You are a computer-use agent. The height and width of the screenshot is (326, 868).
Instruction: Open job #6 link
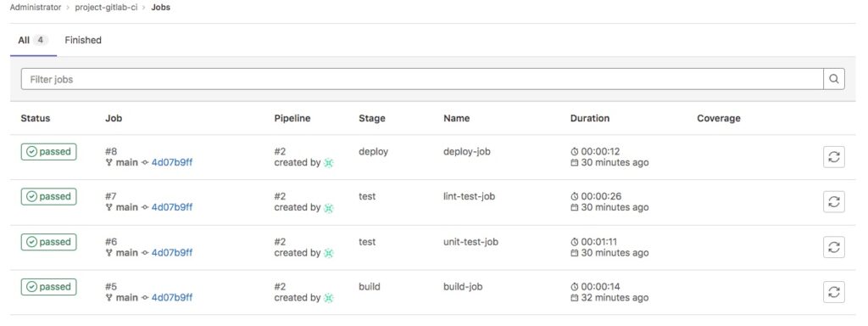point(111,242)
